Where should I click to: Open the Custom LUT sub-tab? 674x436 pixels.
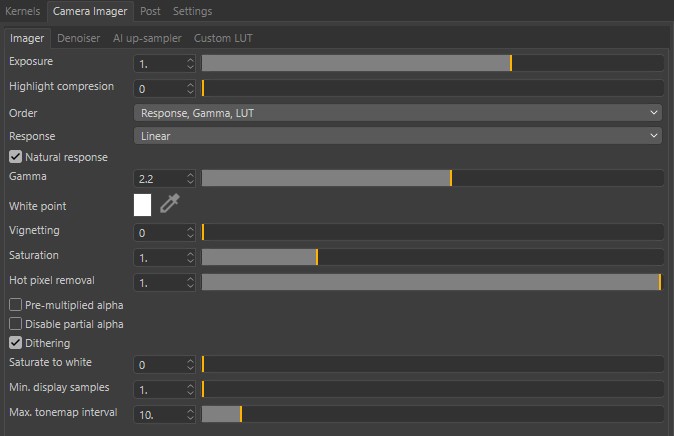(225, 39)
